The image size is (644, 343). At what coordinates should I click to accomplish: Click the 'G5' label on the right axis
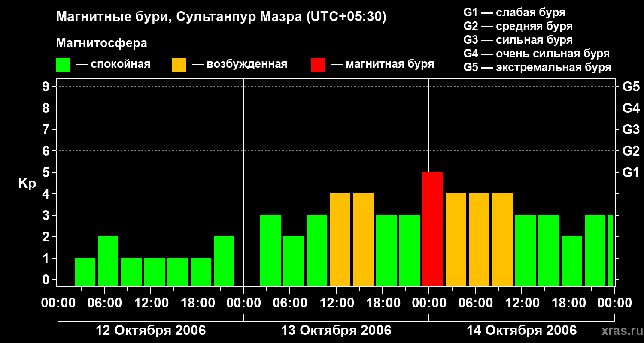(x=631, y=87)
